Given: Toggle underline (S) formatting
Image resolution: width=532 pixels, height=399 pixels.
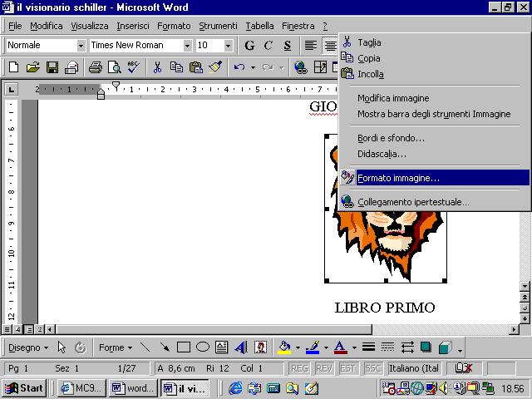Looking at the screenshot, I should coord(288,45).
